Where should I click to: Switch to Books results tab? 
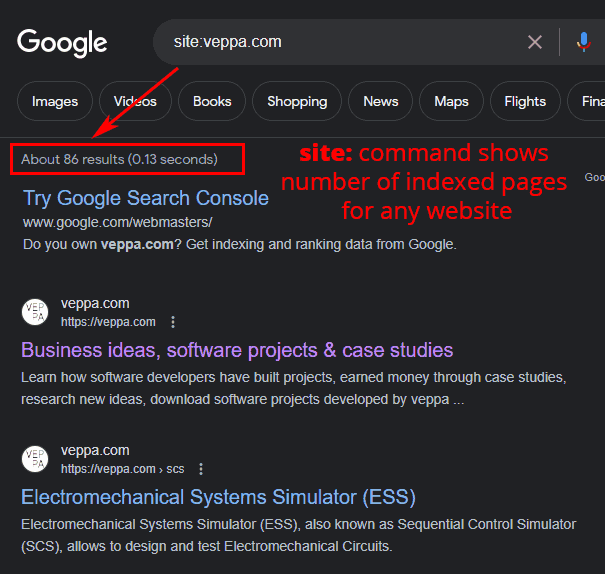click(212, 101)
